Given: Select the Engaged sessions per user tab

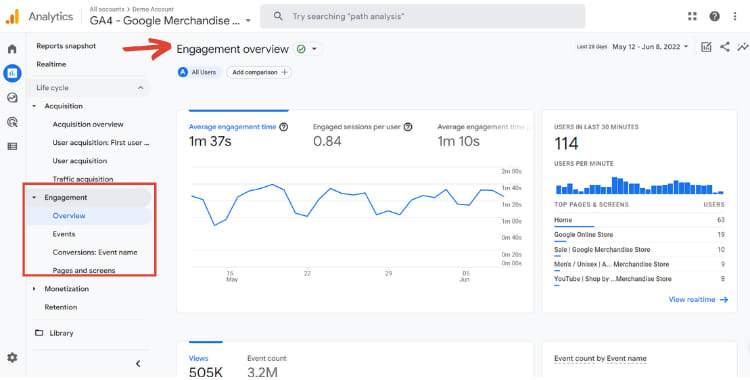Looking at the screenshot, I should pyautogui.click(x=363, y=135).
